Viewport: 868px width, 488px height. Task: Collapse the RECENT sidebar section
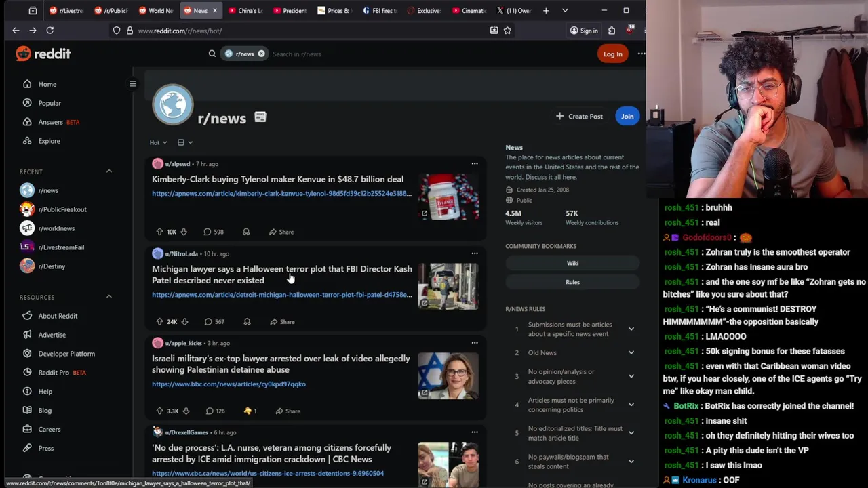109,171
